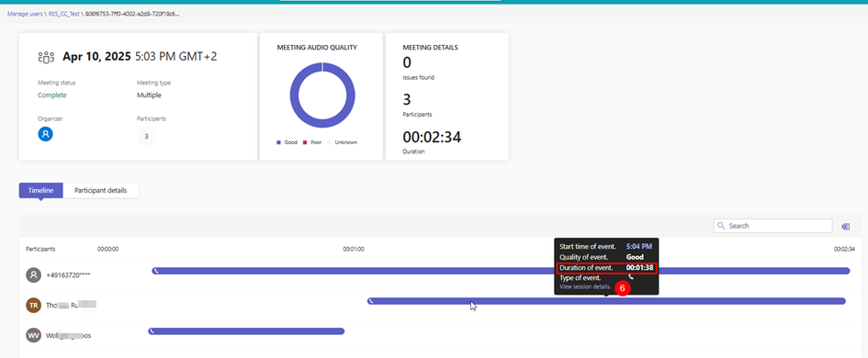868x358 pixels.
Task: Click the Excel export icon beside Search
Action: tap(846, 227)
